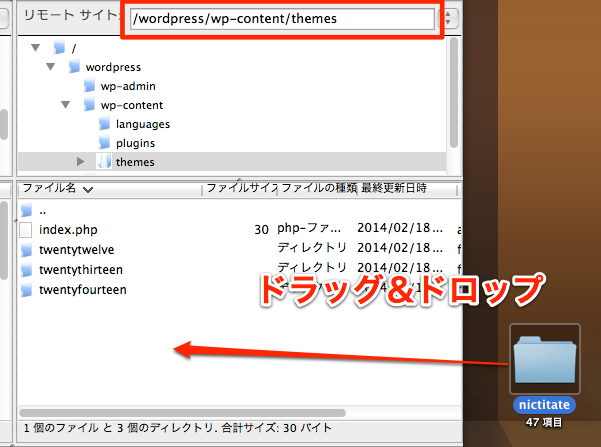The image size is (601, 447).
Task: Sort by ファイル名 column header
Action: (110, 189)
